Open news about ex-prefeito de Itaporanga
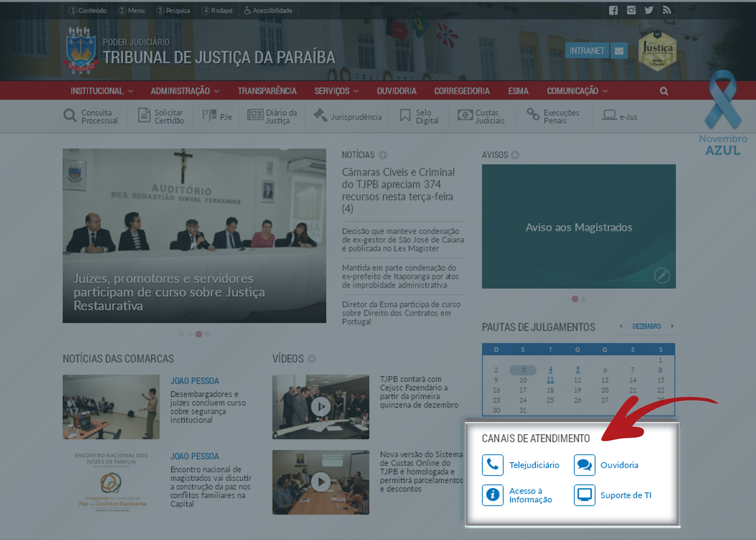The height and width of the screenshot is (540, 756). 401,276
